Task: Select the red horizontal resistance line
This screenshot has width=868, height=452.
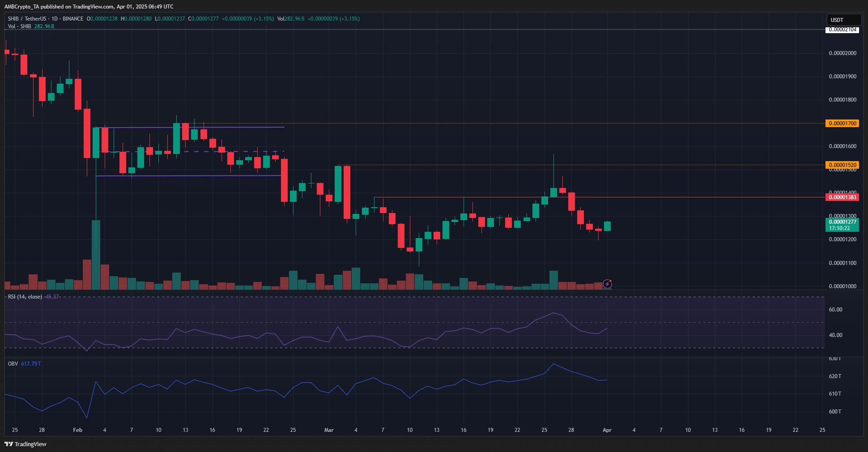Action: (671, 197)
